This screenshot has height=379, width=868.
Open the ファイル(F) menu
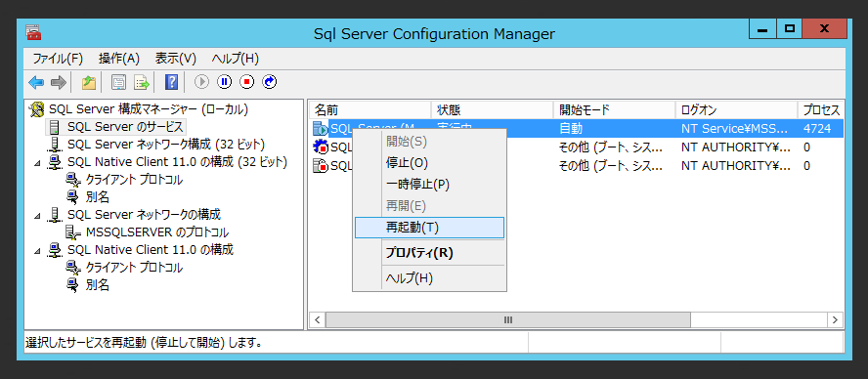[58, 59]
